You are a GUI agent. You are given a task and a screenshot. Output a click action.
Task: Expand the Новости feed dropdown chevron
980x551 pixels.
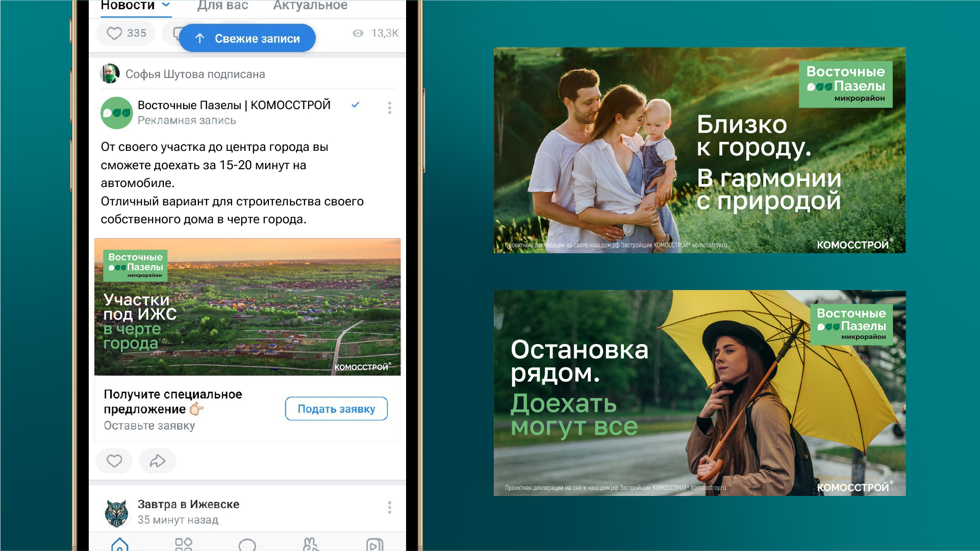pos(166,5)
